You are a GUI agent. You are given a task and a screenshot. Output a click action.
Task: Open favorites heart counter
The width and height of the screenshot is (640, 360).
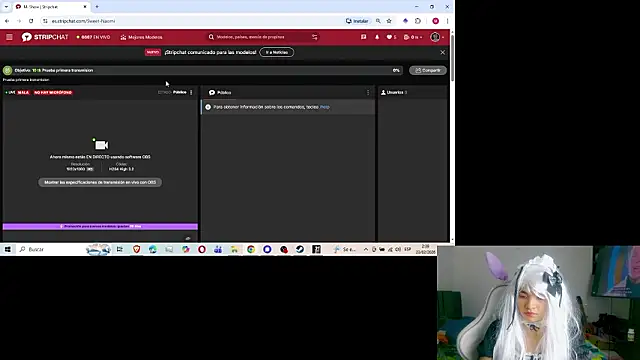tap(391, 37)
